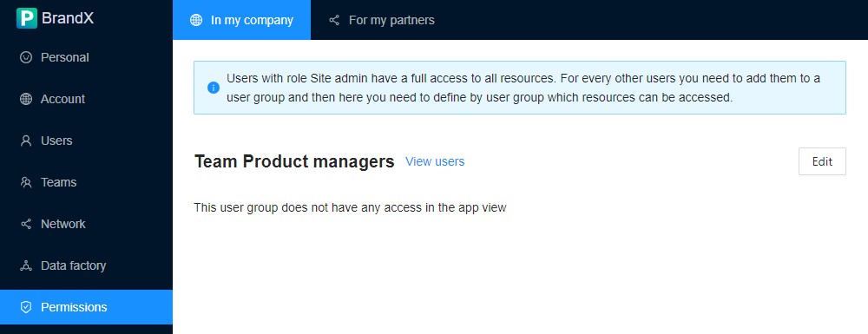Click the Site admin info notice text
This screenshot has width=868, height=334.
point(523,88)
